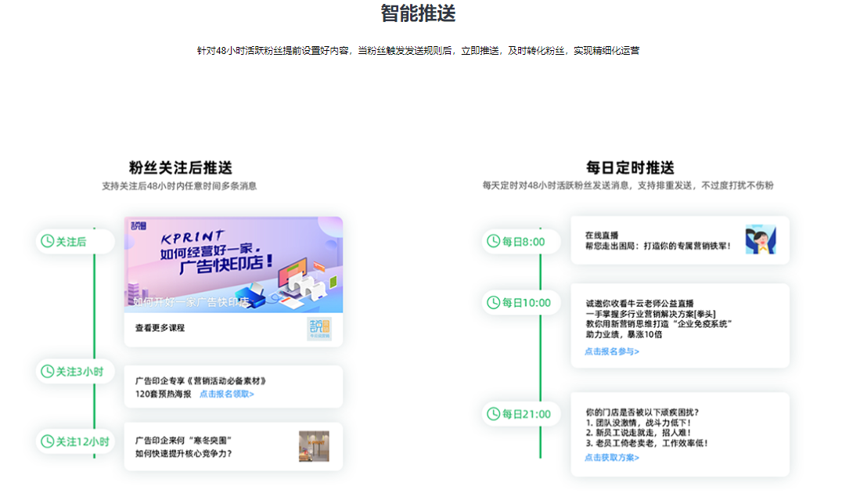The width and height of the screenshot is (842, 504).
Task: Select 查看更多课程 under the banner
Action: [160, 329]
